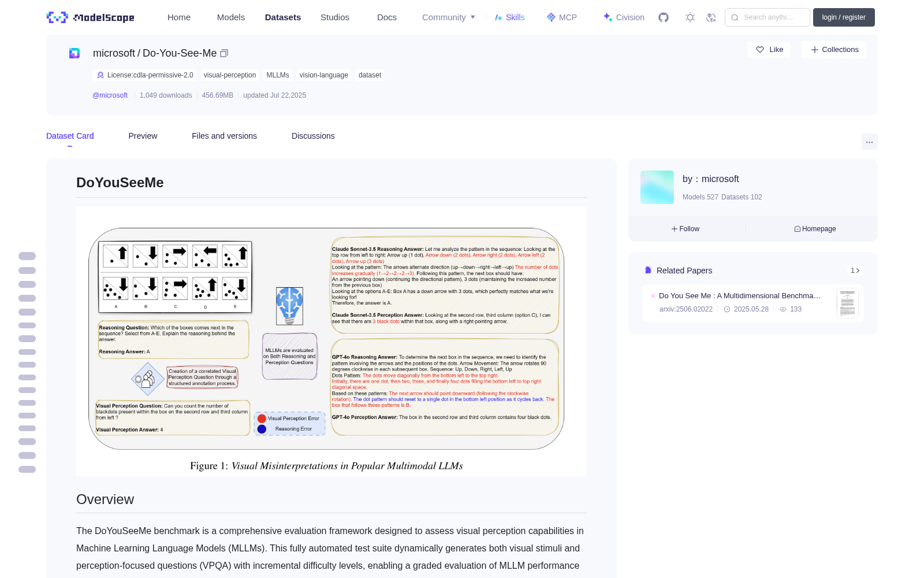Click the login / register button
Screen dimensions: 924x578
click(844, 17)
